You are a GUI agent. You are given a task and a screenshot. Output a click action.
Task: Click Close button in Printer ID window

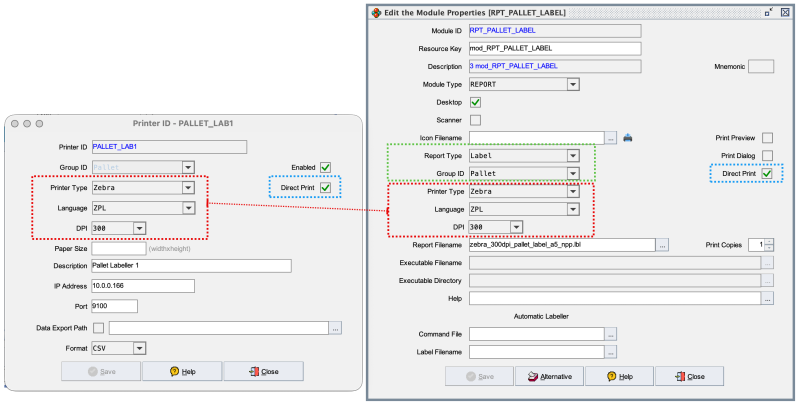click(263, 371)
